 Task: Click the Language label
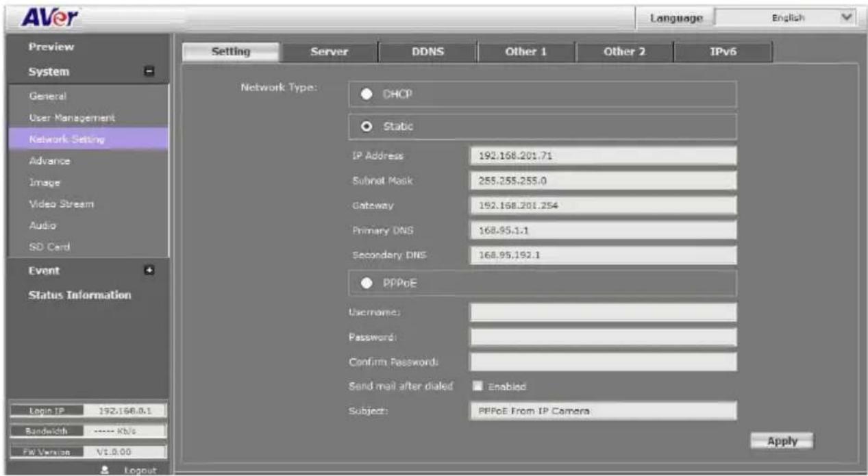tap(675, 18)
